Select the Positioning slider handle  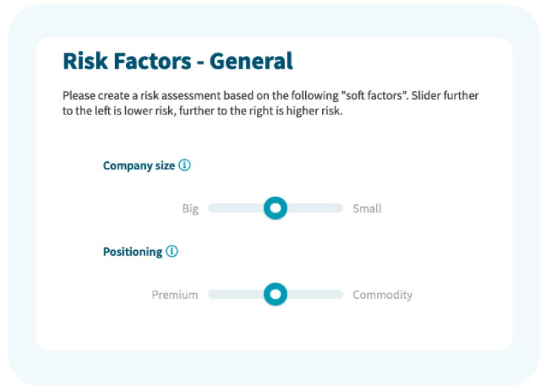click(275, 294)
